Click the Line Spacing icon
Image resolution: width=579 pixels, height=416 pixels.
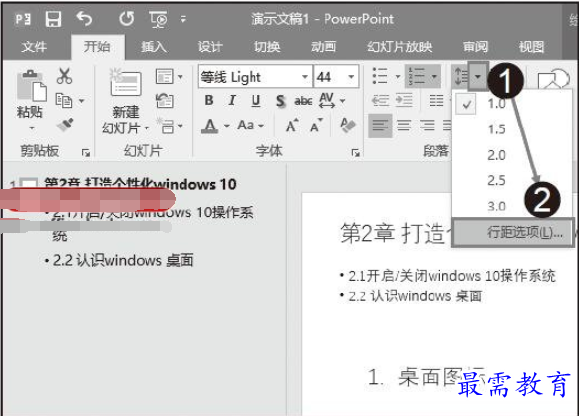pyautogui.click(x=461, y=76)
